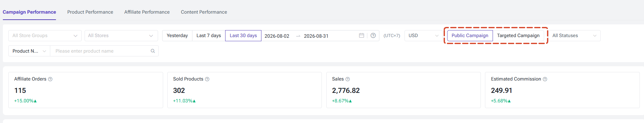Click the +11.03% growth indicator
Viewport: 644px width, 123px height.
(184, 101)
